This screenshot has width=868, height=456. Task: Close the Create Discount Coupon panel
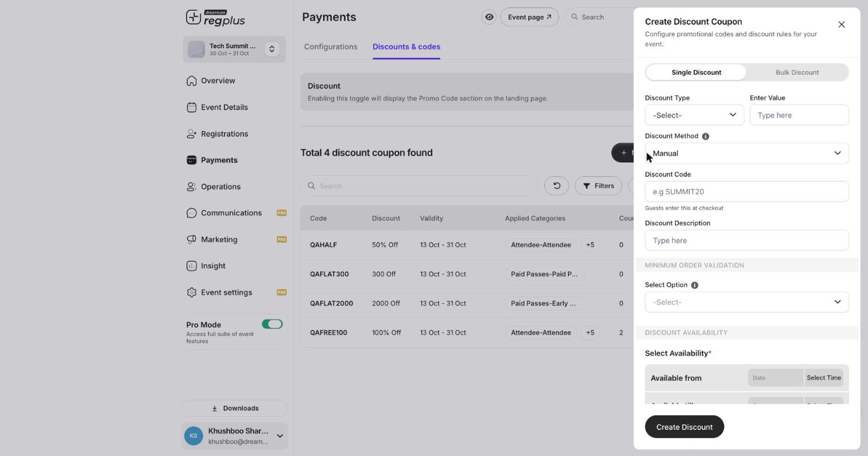pos(842,25)
